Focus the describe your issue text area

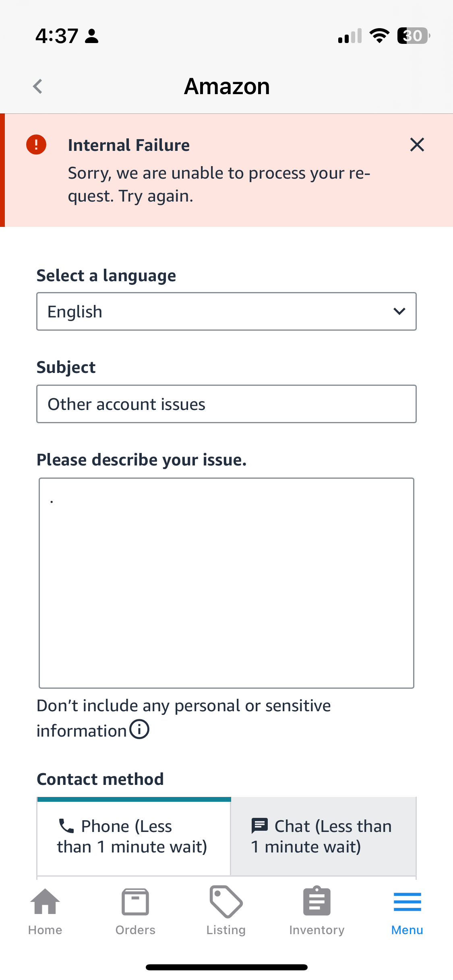tap(226, 583)
